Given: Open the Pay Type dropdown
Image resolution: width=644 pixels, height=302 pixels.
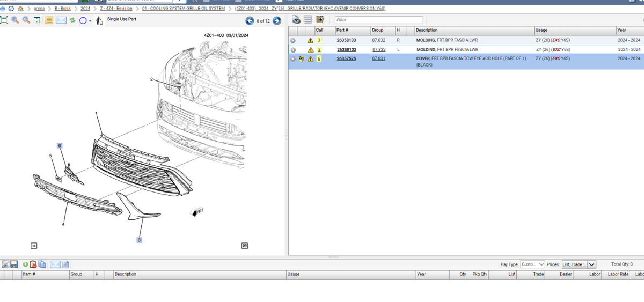Looking at the screenshot, I should (x=532, y=264).
